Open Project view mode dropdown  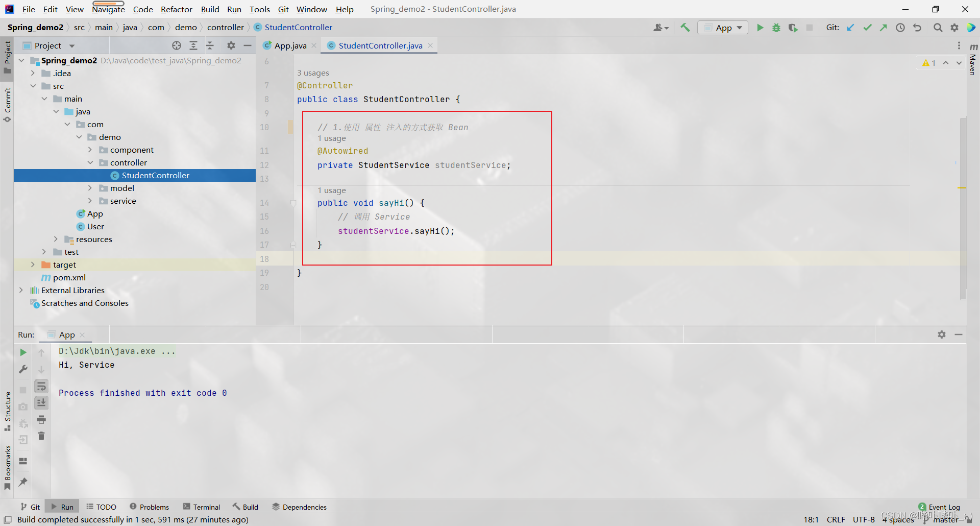tap(71, 45)
